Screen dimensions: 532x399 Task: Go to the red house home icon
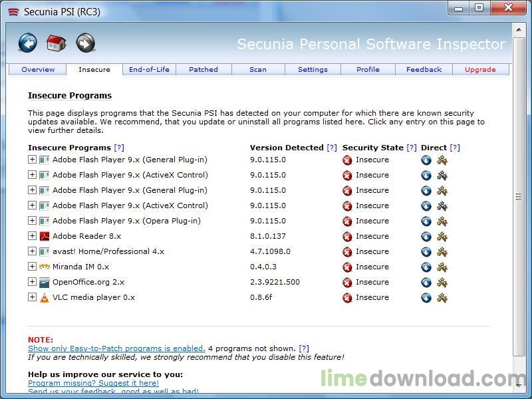click(57, 43)
